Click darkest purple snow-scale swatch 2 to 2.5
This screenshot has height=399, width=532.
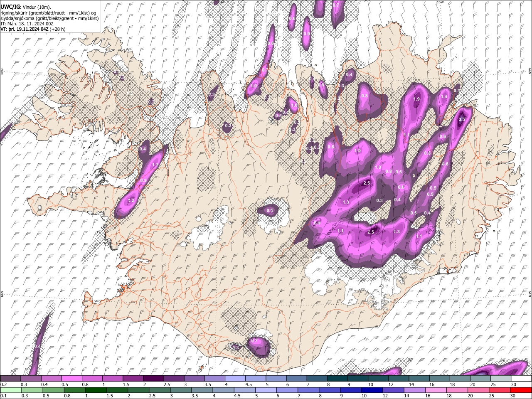point(153,379)
